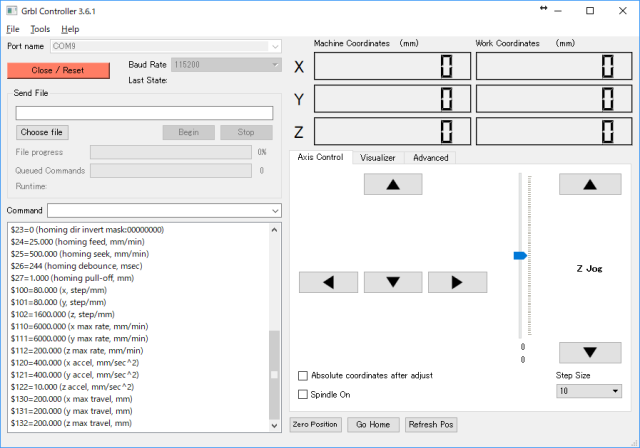Click the Y work coordinate display
Viewport: 640px width, 448px height.
click(x=554, y=99)
